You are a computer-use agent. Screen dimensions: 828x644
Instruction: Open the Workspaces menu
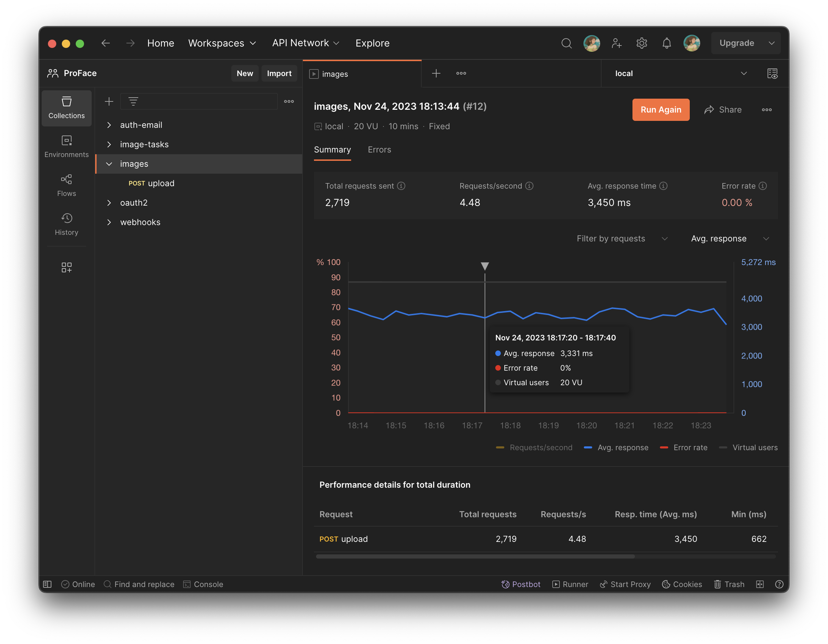click(222, 43)
